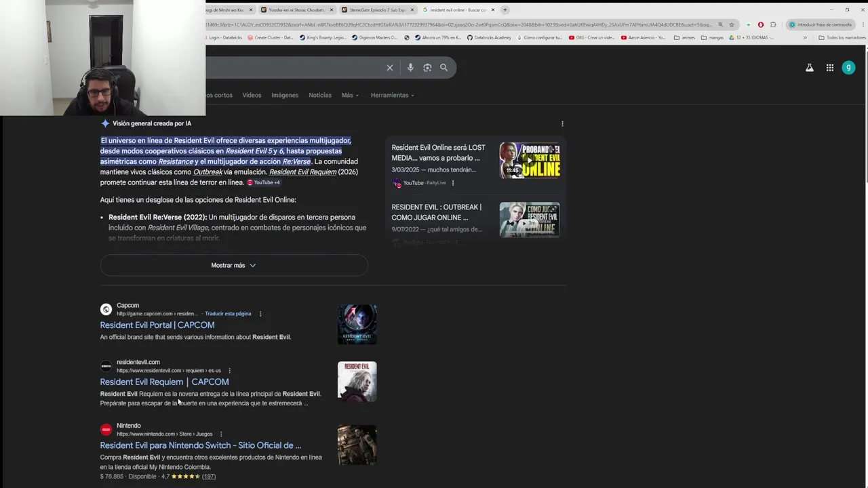Click the Capcom site favicon
868x488 pixels.
pyautogui.click(x=106, y=309)
